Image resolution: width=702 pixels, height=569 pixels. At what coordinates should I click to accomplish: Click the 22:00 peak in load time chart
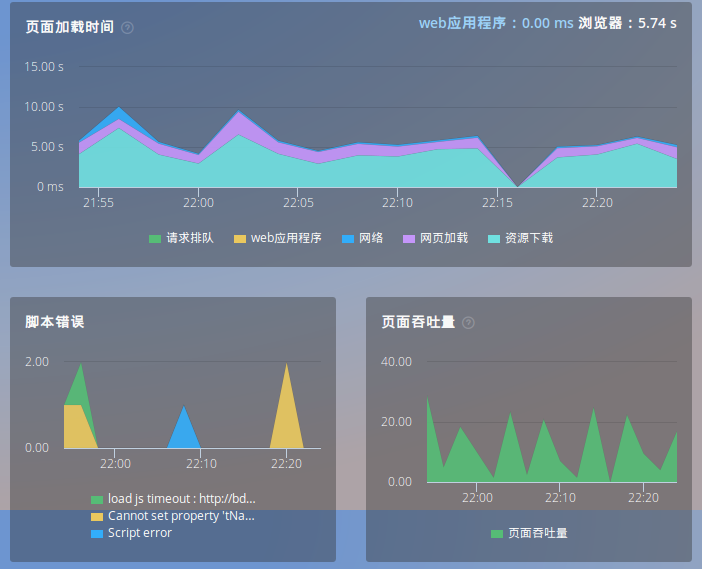[239, 111]
